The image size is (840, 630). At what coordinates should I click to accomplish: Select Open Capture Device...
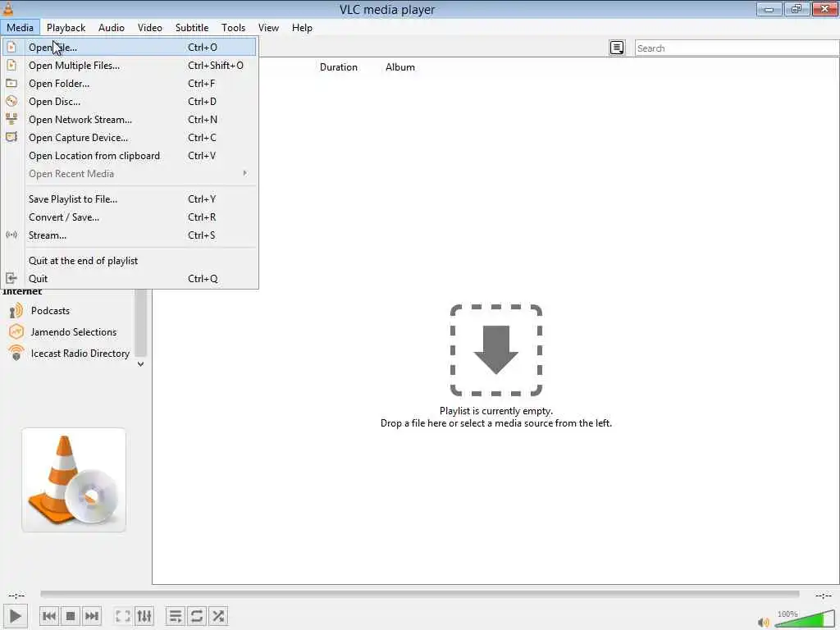(x=130, y=138)
